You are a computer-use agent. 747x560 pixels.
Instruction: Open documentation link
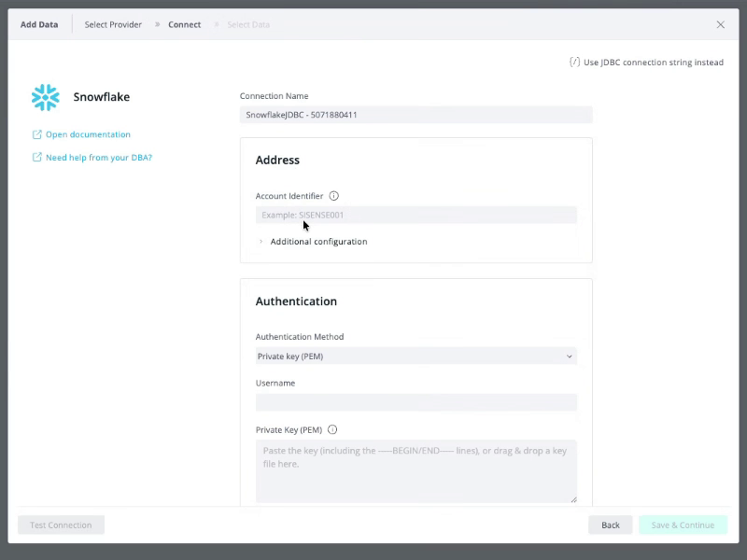[88, 134]
